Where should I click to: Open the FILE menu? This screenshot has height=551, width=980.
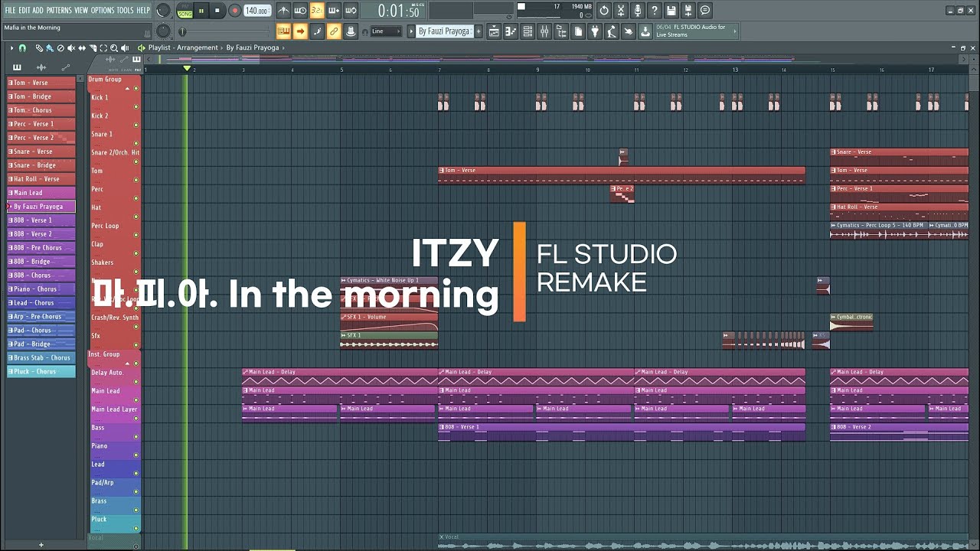pos(10,10)
